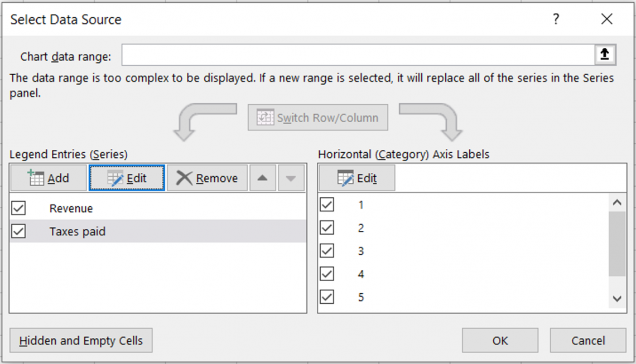Uncheck the Revenue series checkbox
This screenshot has width=636, height=364.
[x=18, y=208]
